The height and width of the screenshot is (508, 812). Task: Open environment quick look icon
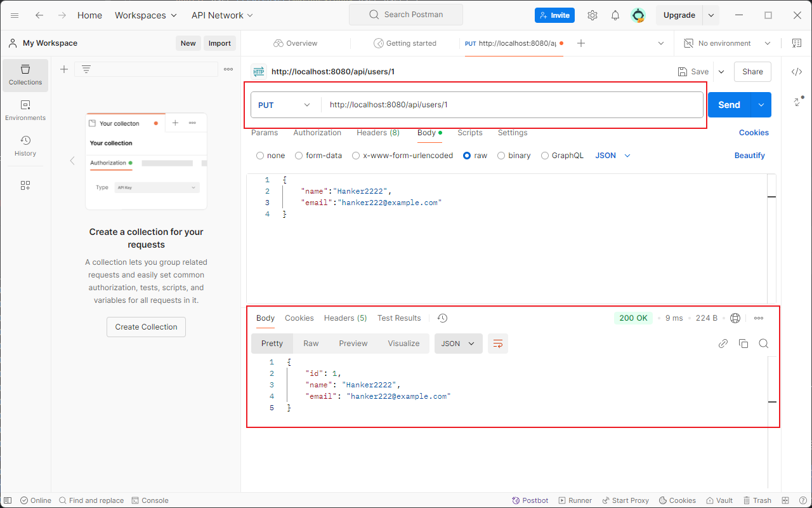(x=797, y=43)
